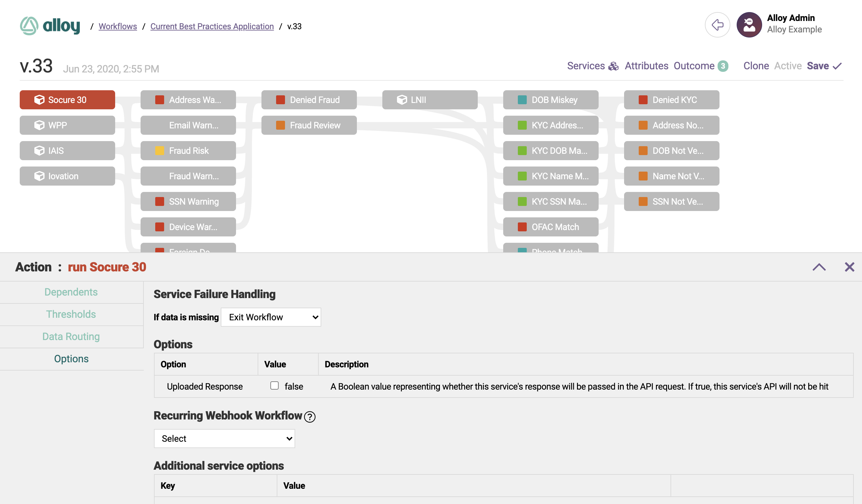Close the action panel with X
The height and width of the screenshot is (504, 862).
coord(849,267)
